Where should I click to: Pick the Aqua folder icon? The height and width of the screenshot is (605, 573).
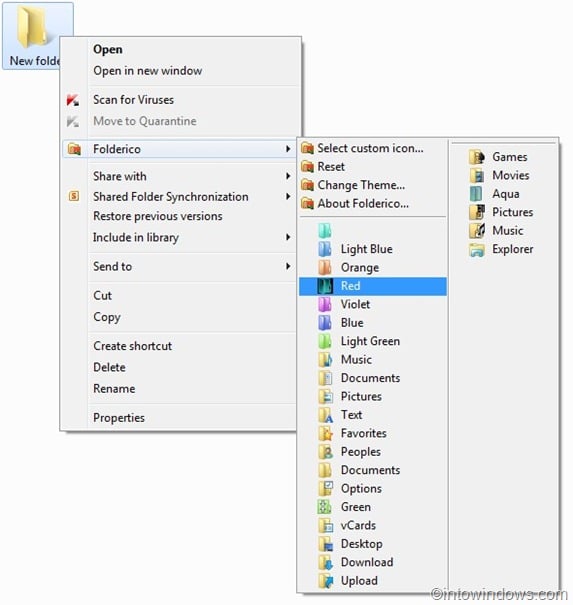click(476, 194)
